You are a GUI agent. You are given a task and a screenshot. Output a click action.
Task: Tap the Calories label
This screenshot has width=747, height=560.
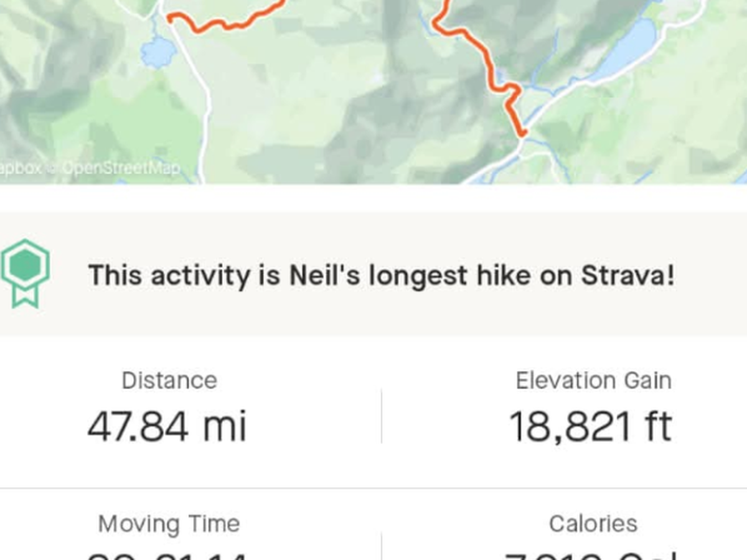pyautogui.click(x=593, y=523)
